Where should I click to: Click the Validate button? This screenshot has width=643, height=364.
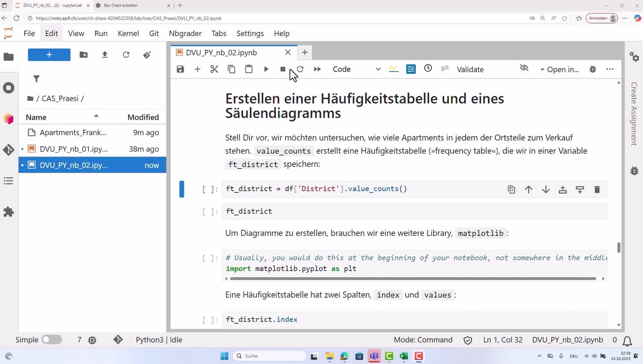coord(470,69)
